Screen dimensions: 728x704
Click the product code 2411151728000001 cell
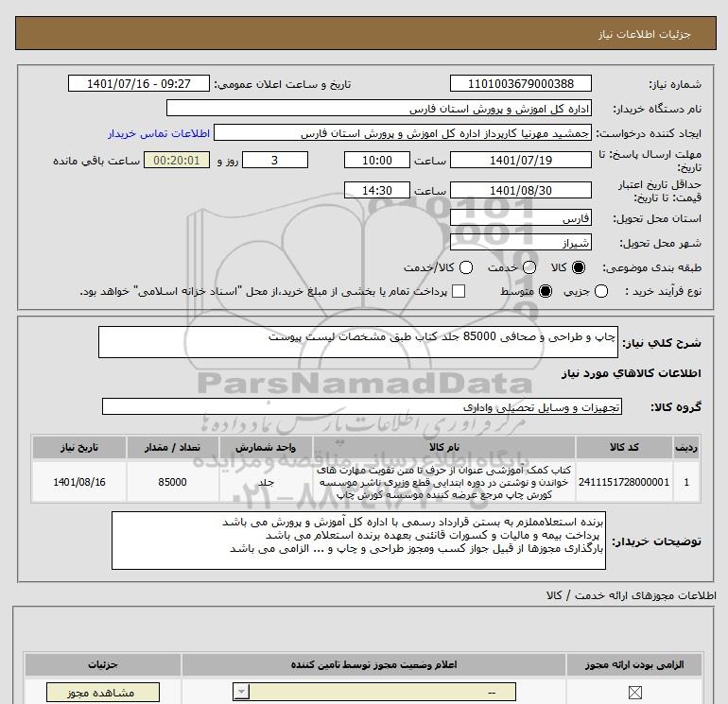click(624, 482)
